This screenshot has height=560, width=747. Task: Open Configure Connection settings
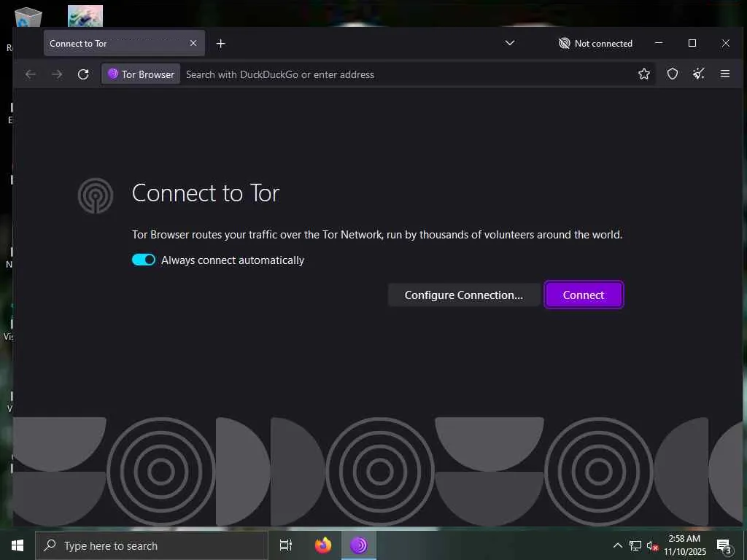coord(463,295)
